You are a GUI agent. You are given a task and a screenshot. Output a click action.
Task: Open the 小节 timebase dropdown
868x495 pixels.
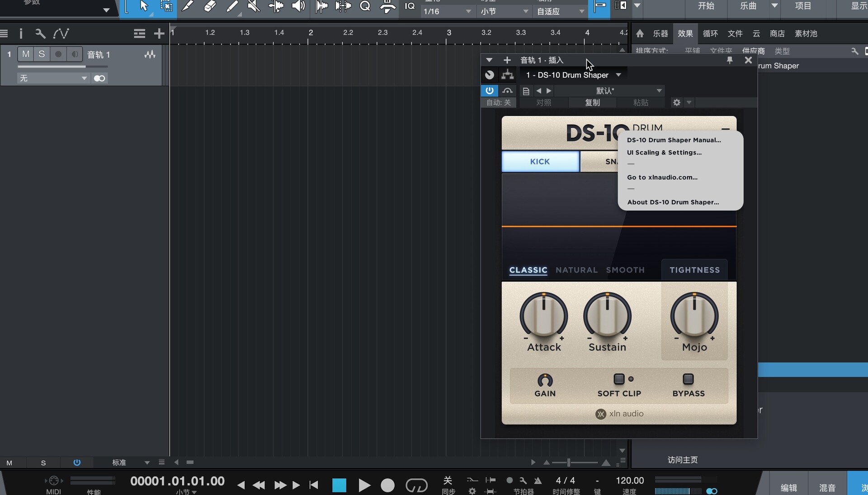click(505, 11)
